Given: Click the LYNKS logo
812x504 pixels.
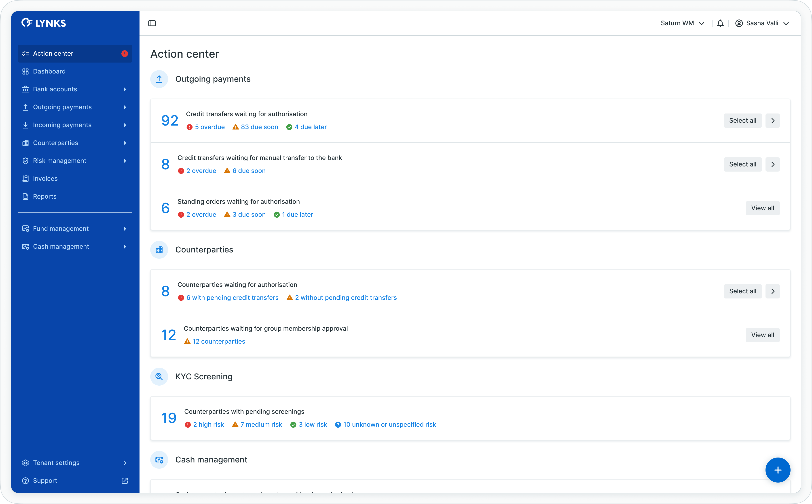Looking at the screenshot, I should click(44, 23).
